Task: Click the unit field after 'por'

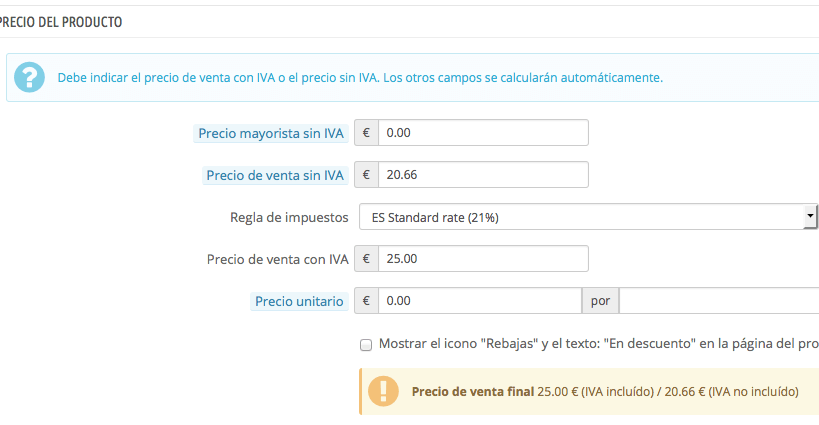Action: (719, 301)
